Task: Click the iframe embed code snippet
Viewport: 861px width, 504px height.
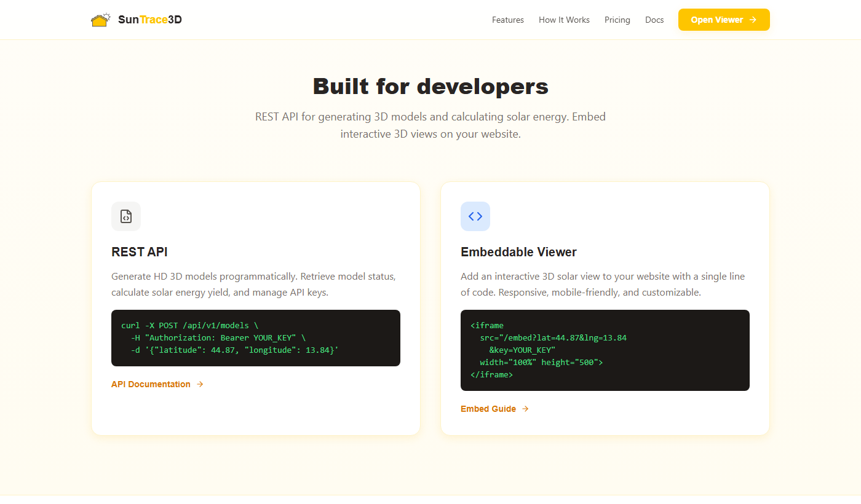Action: [x=605, y=350]
